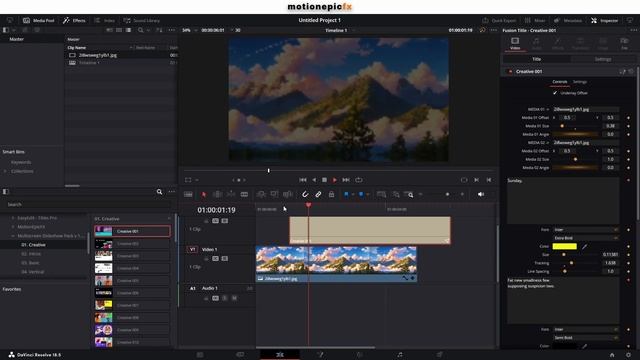This screenshot has width=640, height=360.
Task: Open Media Pool three-dots options menu
Action: click(x=171, y=30)
